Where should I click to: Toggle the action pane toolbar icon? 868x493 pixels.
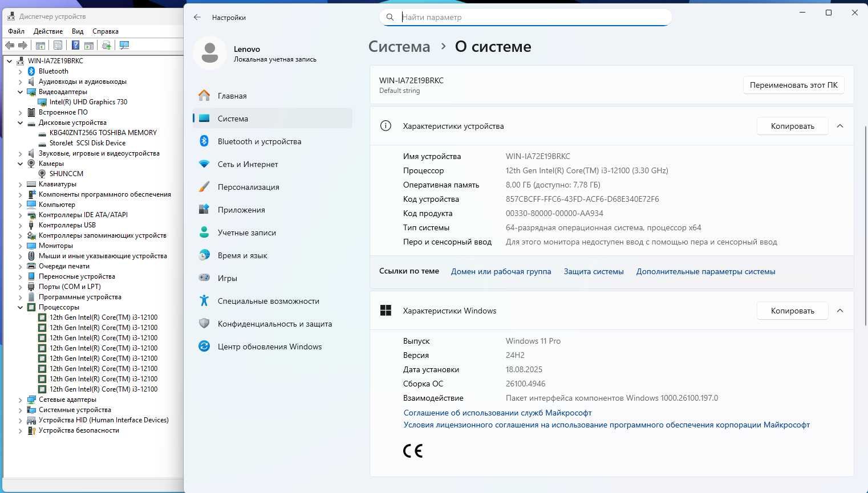pos(89,45)
